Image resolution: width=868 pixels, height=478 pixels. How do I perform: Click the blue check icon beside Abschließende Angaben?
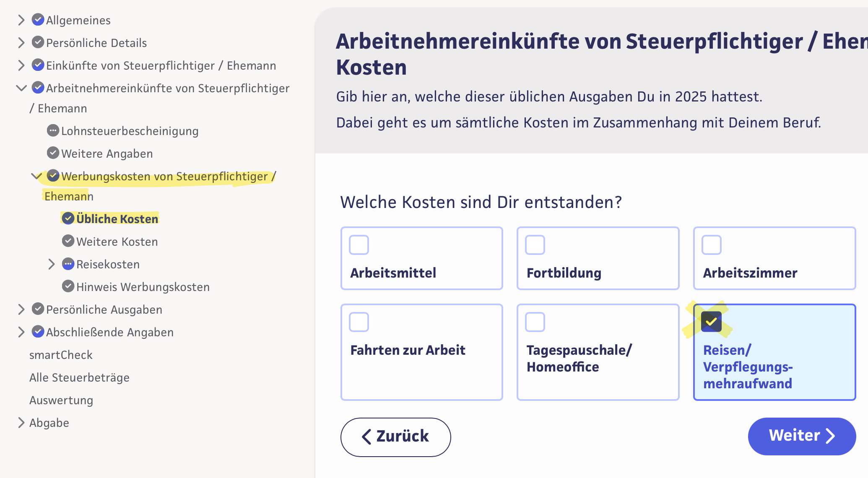[x=38, y=332]
